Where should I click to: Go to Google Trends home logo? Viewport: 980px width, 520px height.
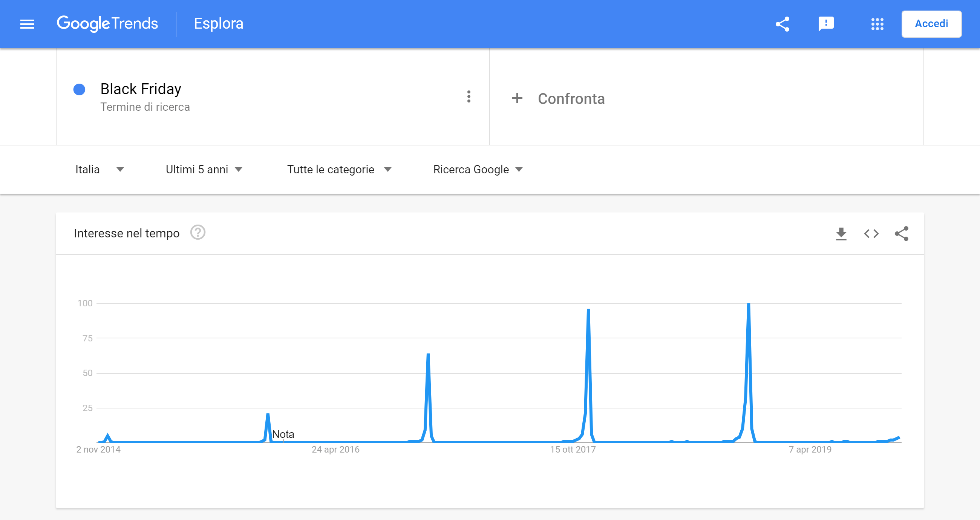[x=107, y=24]
